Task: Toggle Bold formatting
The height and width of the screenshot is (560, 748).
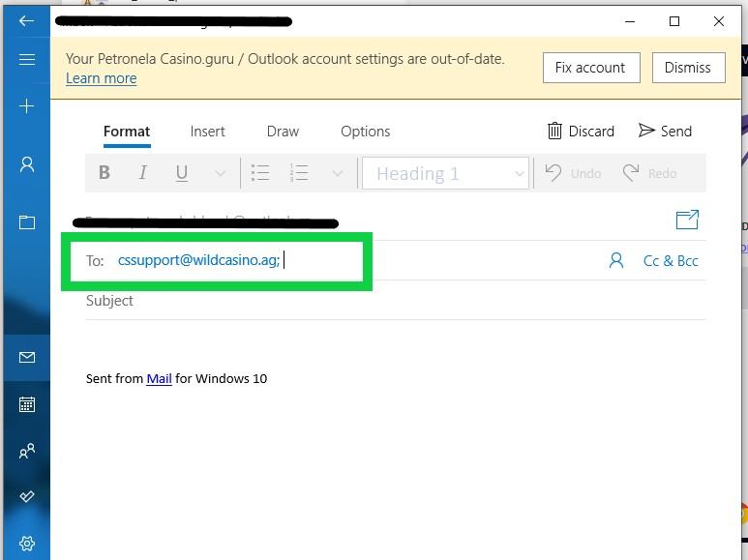Action: (105, 173)
